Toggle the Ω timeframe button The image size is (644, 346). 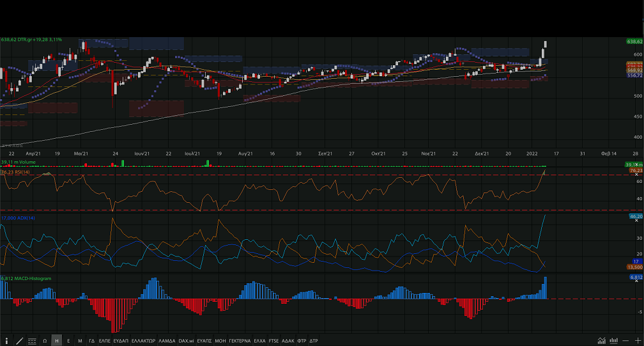(45, 341)
